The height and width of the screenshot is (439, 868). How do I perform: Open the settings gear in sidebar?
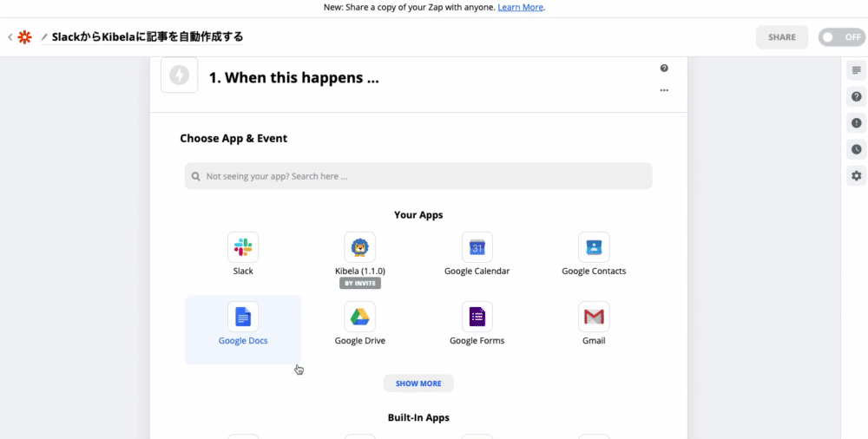click(x=857, y=175)
